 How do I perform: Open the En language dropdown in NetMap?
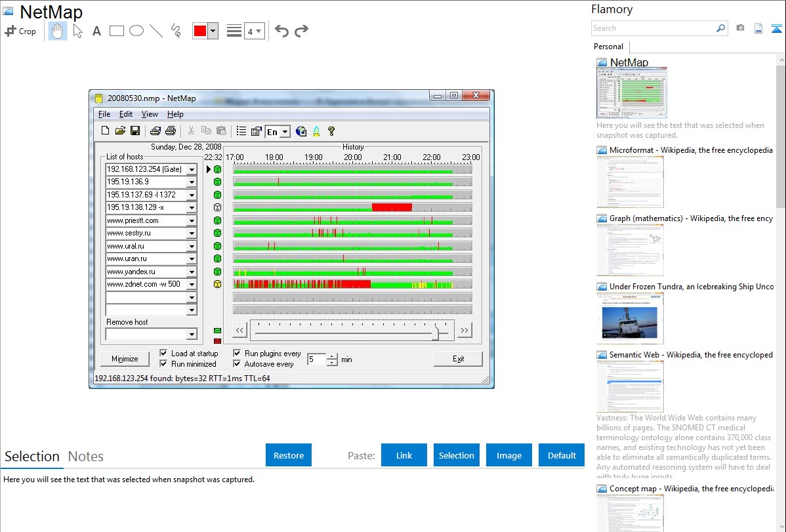(285, 132)
